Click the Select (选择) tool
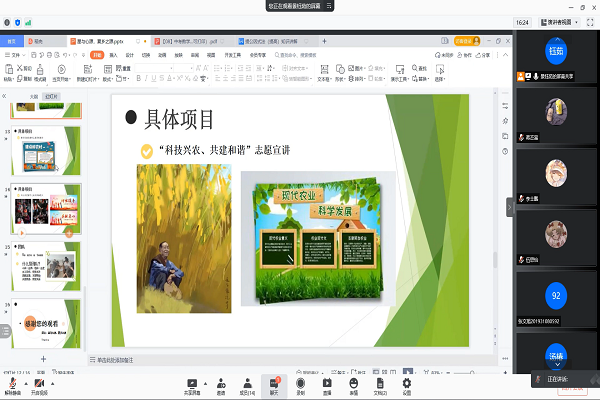600x400 pixels. point(440,73)
